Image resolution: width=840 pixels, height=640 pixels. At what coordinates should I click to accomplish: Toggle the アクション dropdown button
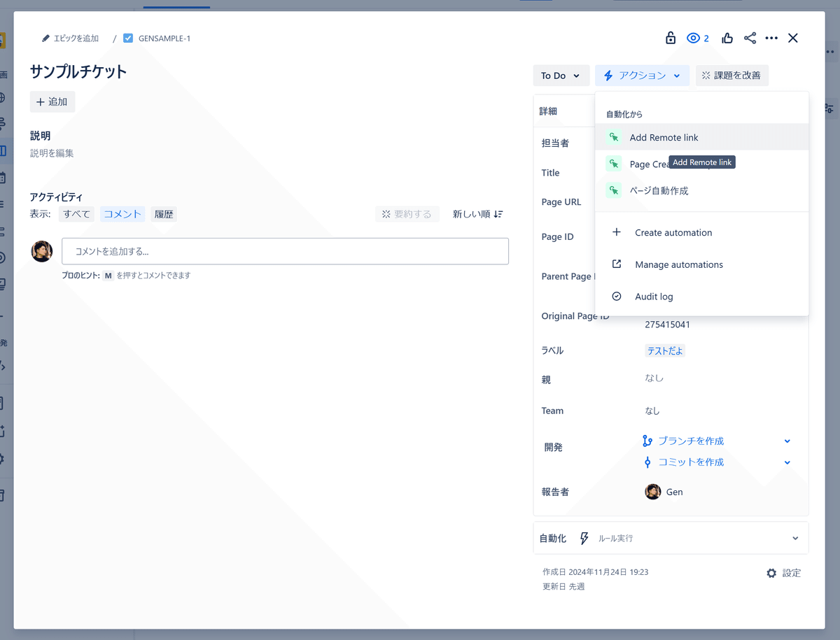642,76
